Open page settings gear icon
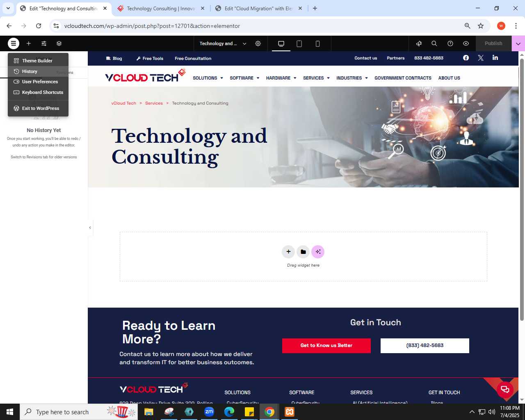Screen dimensions: 525x420 [x=258, y=43]
